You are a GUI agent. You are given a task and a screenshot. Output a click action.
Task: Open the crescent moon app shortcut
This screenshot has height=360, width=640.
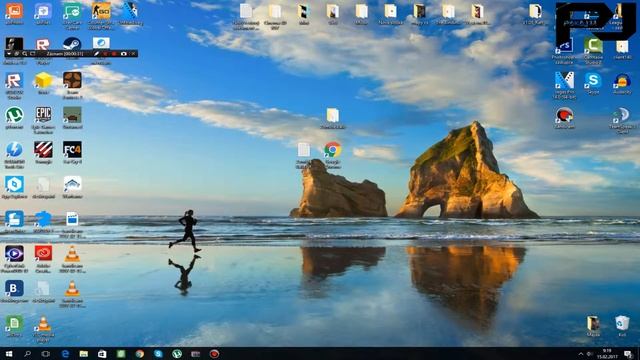[x=622, y=116]
